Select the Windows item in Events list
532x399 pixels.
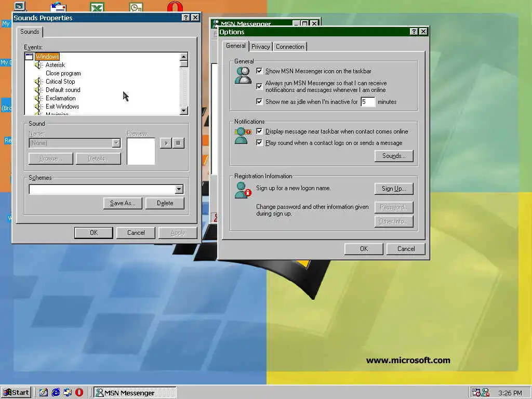tap(47, 57)
